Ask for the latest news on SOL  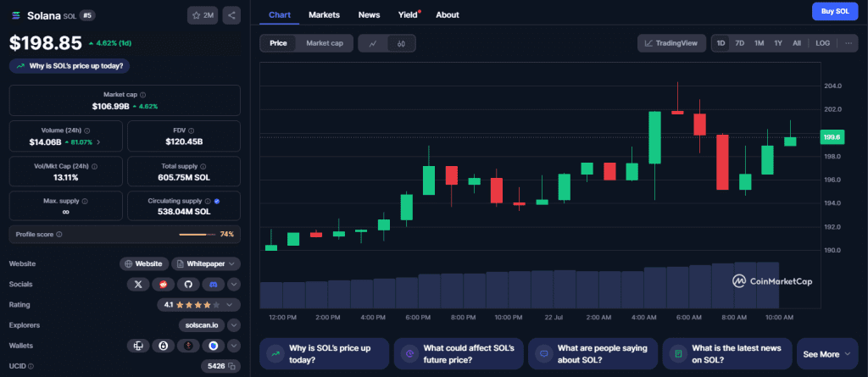pos(726,354)
